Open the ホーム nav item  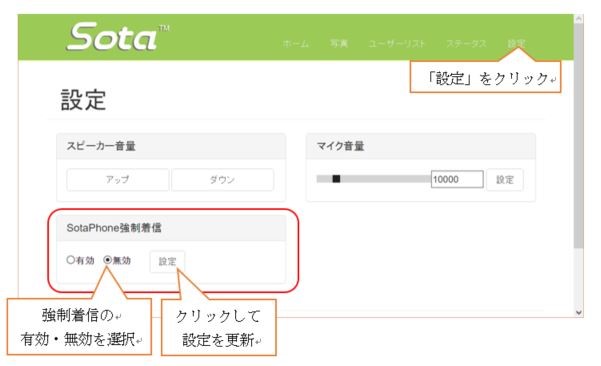tap(296, 44)
